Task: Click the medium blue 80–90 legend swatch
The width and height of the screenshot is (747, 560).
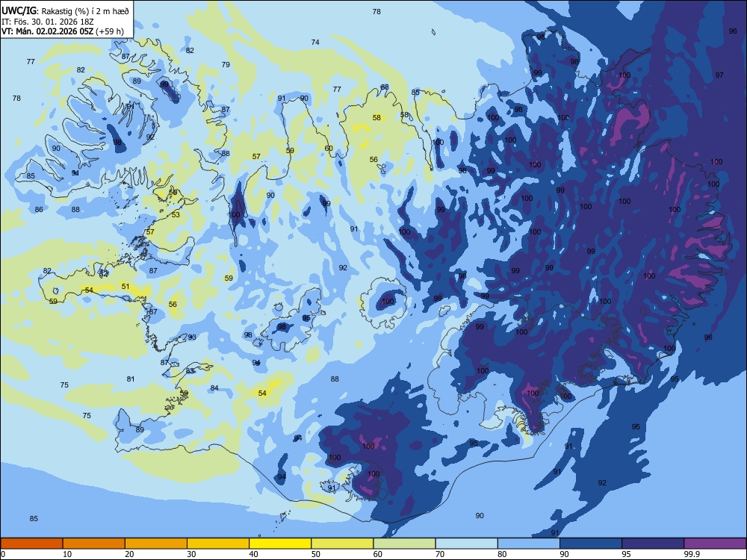Action: pyautogui.click(x=529, y=544)
